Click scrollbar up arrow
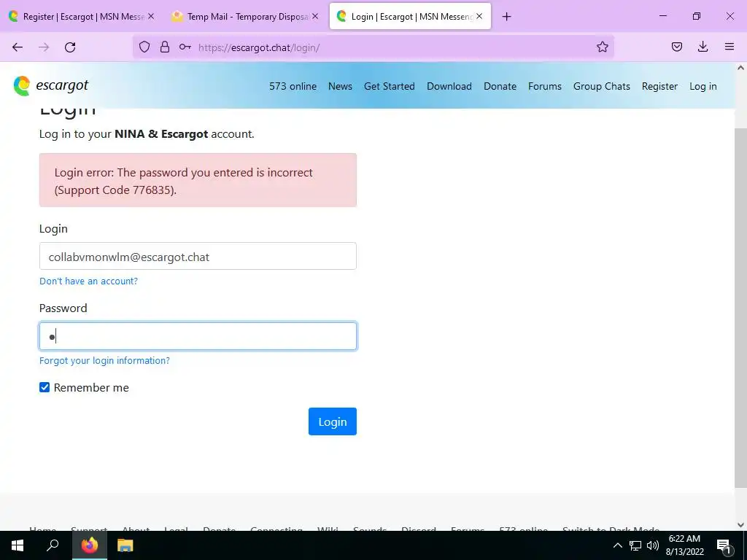Viewport: 747px width, 560px height. [740, 68]
